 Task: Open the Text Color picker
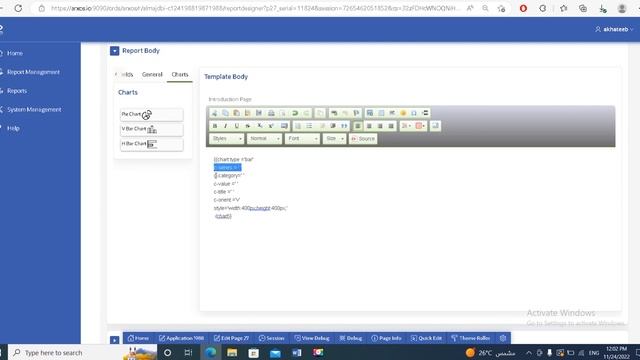click(x=405, y=126)
